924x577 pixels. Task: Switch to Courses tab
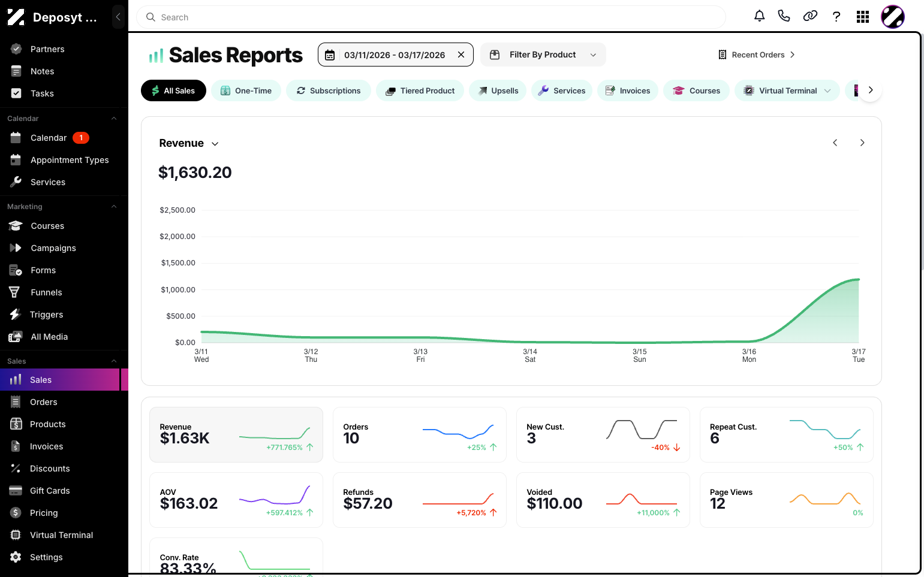click(696, 90)
